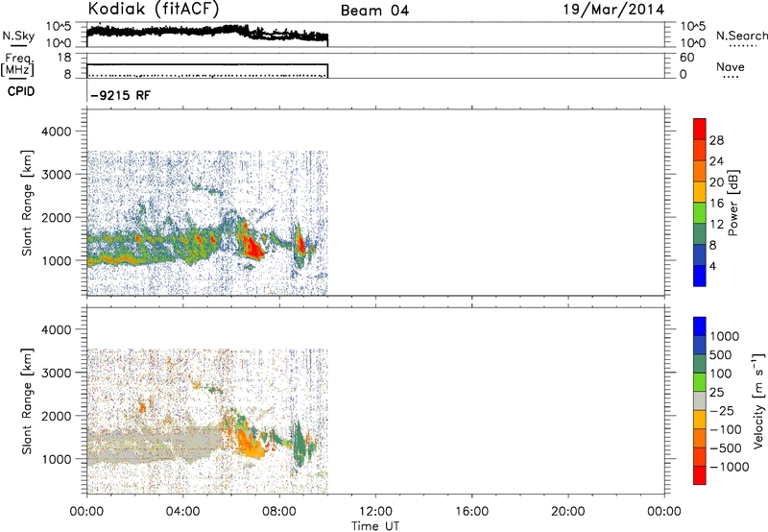The height and width of the screenshot is (532, 768).
Task: Click the red top of the power colorbar
Action: [x=700, y=129]
